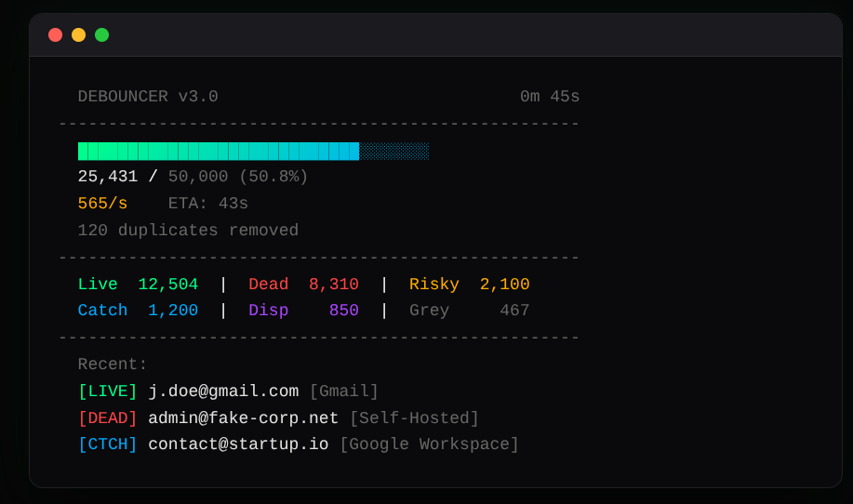Select the Risky 2,100 statistic

(x=470, y=284)
